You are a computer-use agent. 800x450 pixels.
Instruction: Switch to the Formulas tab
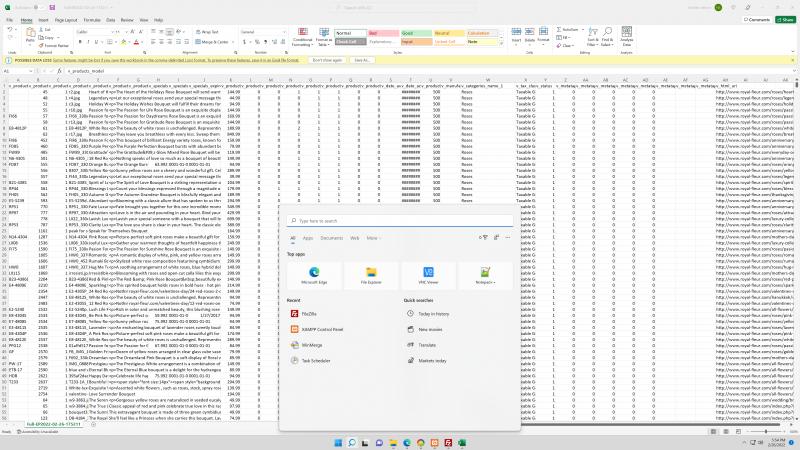click(x=92, y=20)
